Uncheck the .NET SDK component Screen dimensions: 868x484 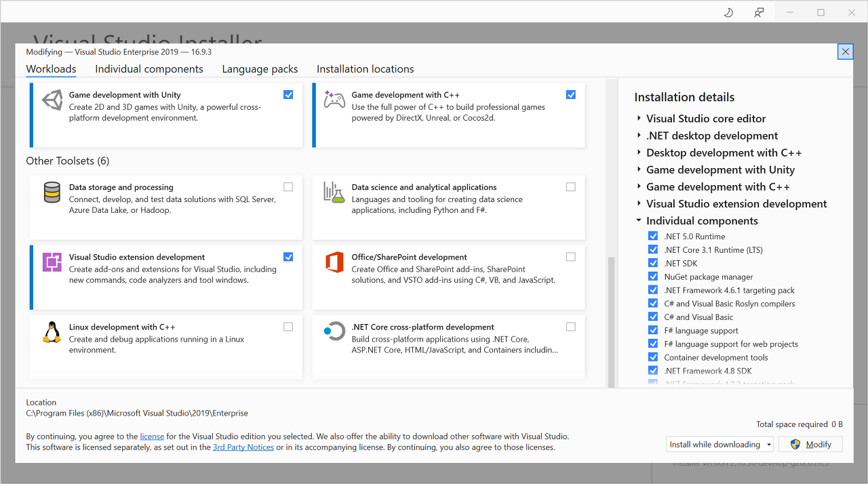(653, 263)
